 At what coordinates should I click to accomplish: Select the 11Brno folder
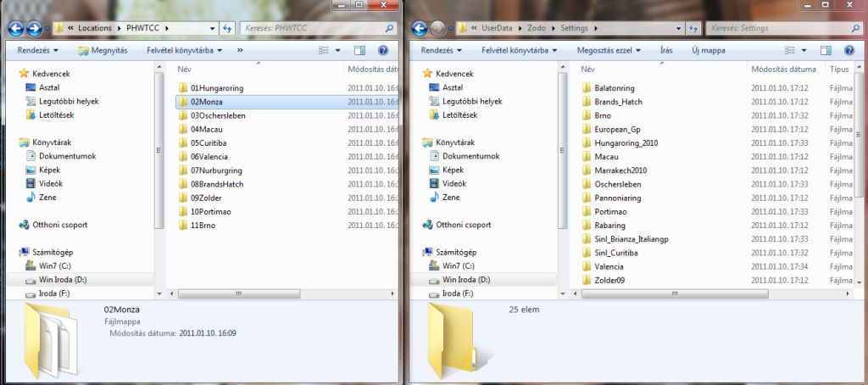203,226
